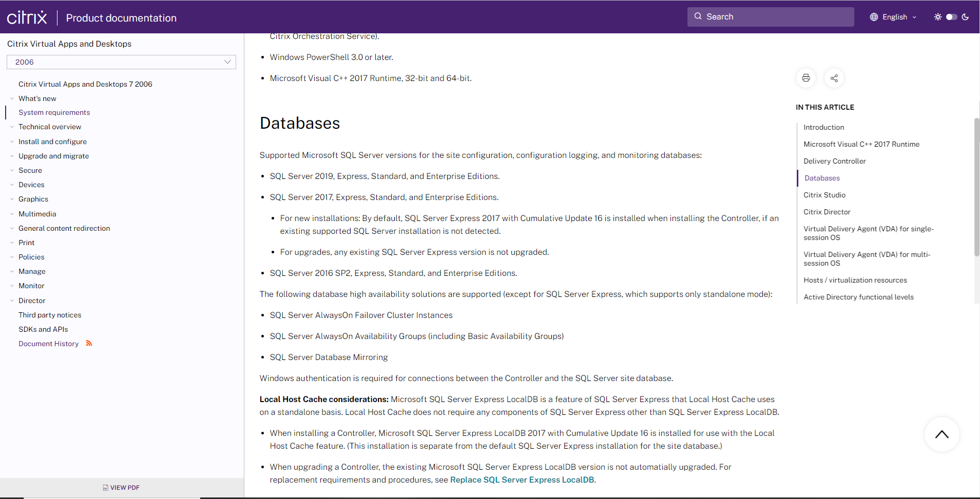Expand the Technical overview section

[x=12, y=127]
